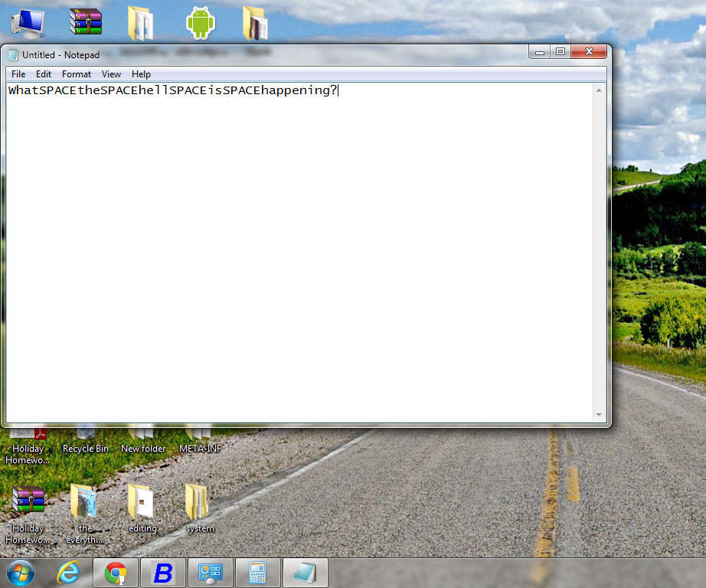Viewport: 706px width, 588px height.
Task: Open the Help menu in Notepad
Action: [141, 74]
